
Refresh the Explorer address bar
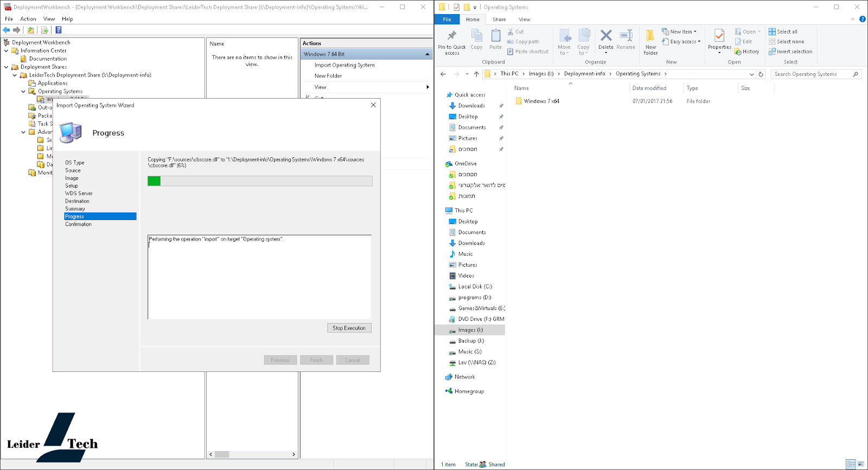(761, 74)
